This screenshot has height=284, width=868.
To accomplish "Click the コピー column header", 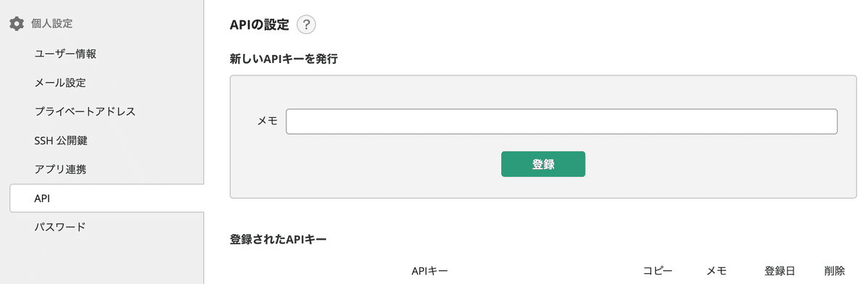I will (658, 271).
